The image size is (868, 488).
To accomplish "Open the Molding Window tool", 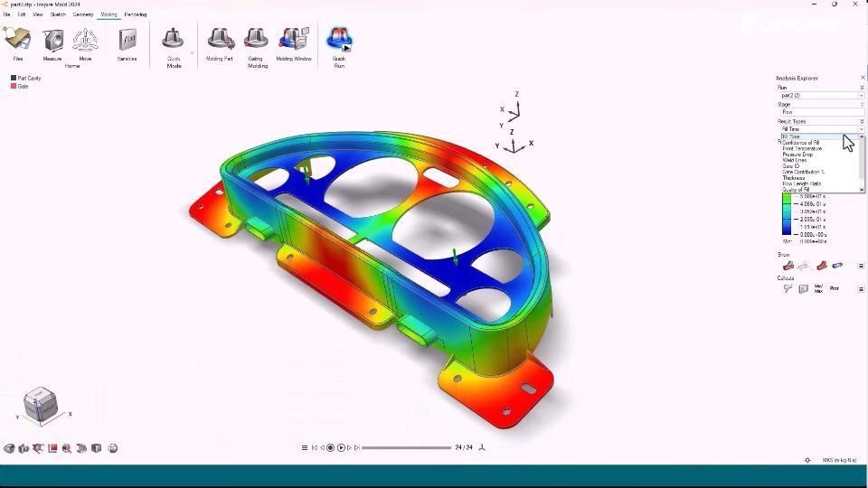I will coord(294,43).
